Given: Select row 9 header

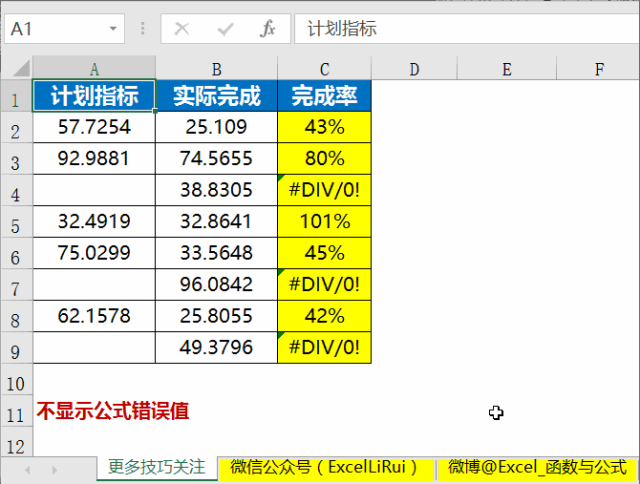Looking at the screenshot, I should pyautogui.click(x=16, y=348).
